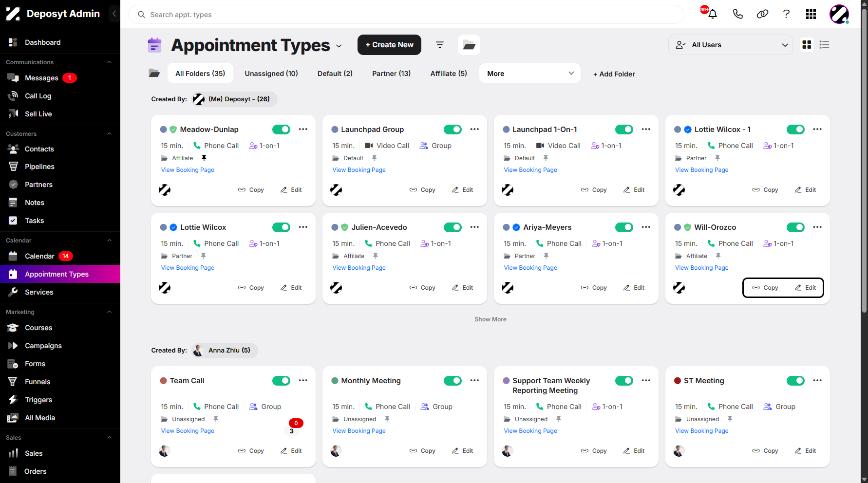Open the Appointment Types title dropdown arrow
This screenshot has height=483, width=868.
coord(339,46)
